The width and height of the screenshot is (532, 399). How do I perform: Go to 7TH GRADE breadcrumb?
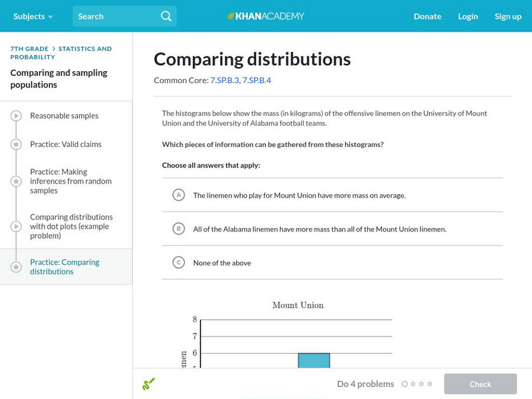pos(29,49)
